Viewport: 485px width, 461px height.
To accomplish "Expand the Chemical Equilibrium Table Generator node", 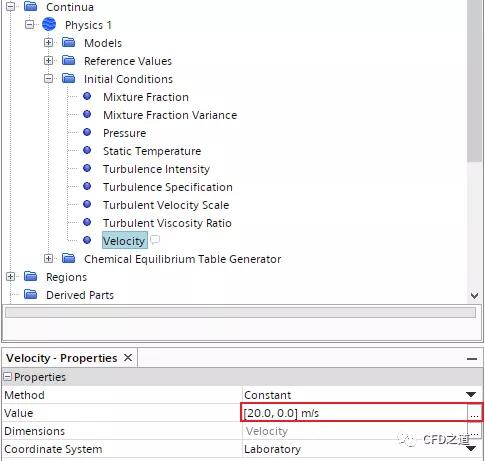I will [x=49, y=259].
